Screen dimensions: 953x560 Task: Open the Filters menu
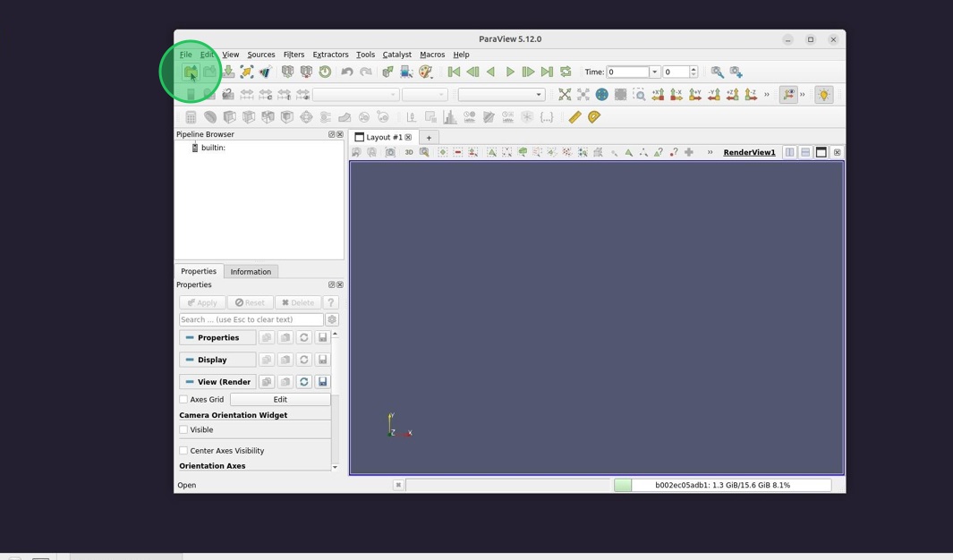294,55
